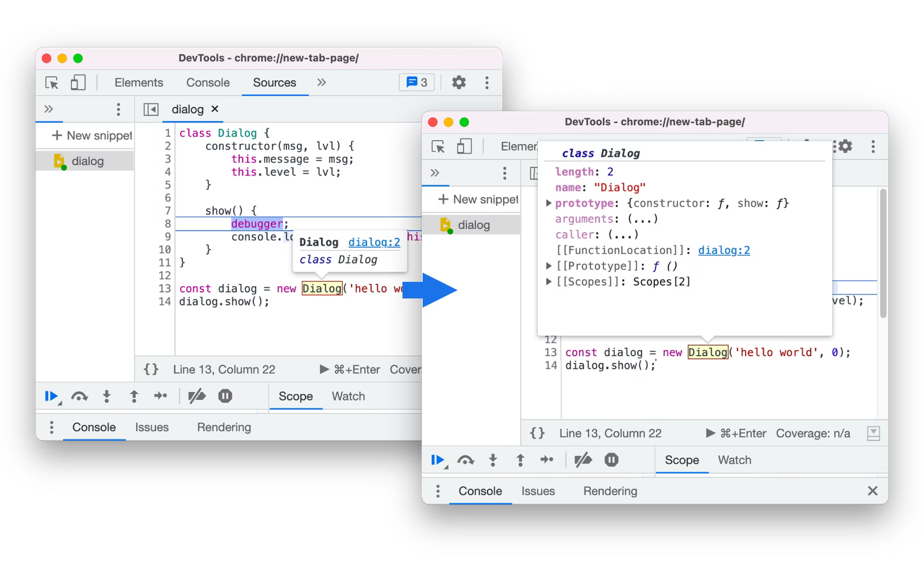The width and height of the screenshot is (924, 580).
Task: Close the dialog file tab
Action: click(x=215, y=108)
